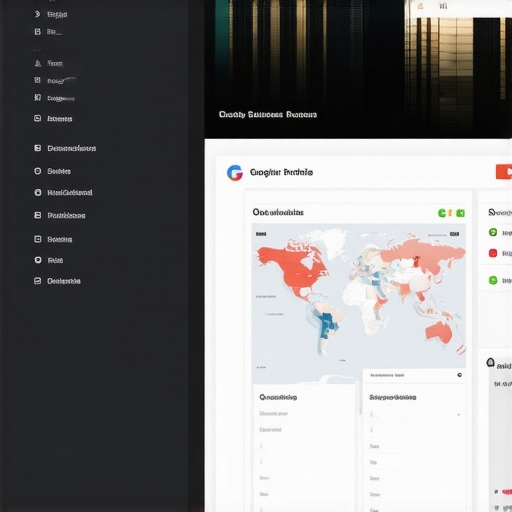This screenshot has width=512, height=512.
Task: Open the small dropdown below the map's corner
Action: click(x=414, y=375)
